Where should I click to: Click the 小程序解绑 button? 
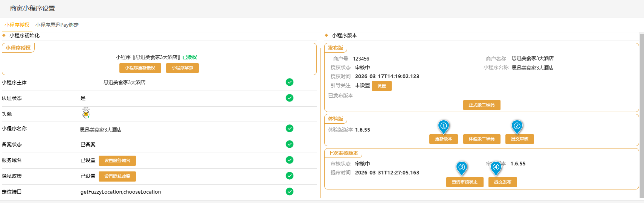tap(182, 68)
